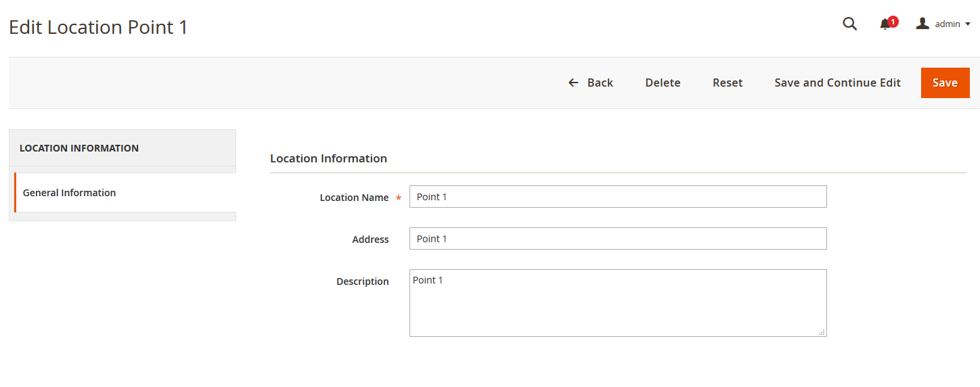Click Save and Continue Edit
This screenshot has height=387, width=980.
tap(837, 83)
